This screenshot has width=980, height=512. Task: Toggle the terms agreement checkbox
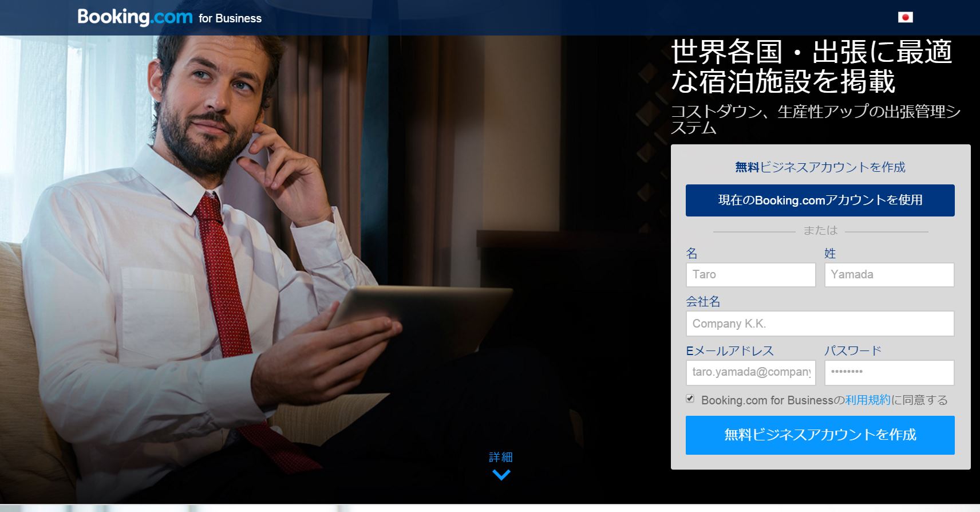(690, 399)
